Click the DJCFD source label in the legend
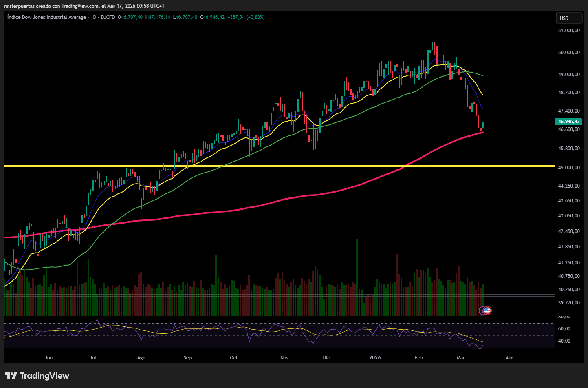Viewport: 588px width, 388px height. [x=108, y=17]
